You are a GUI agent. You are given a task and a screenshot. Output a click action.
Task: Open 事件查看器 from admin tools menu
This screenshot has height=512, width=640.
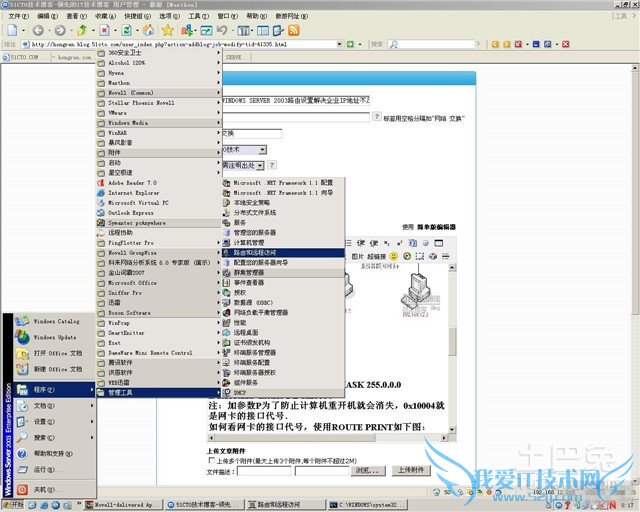coord(283,283)
